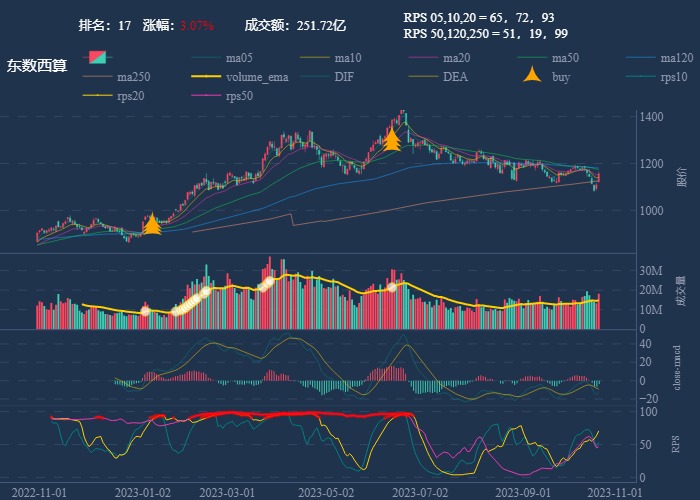Screen dimensions: 700x500
Task: Click the 东数西算 chart title
Action: (38, 67)
